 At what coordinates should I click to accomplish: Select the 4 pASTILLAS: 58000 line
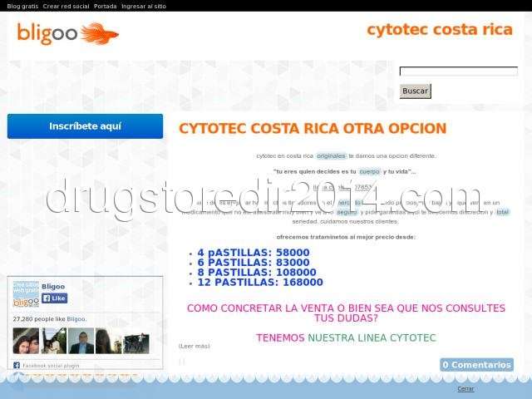click(x=254, y=253)
